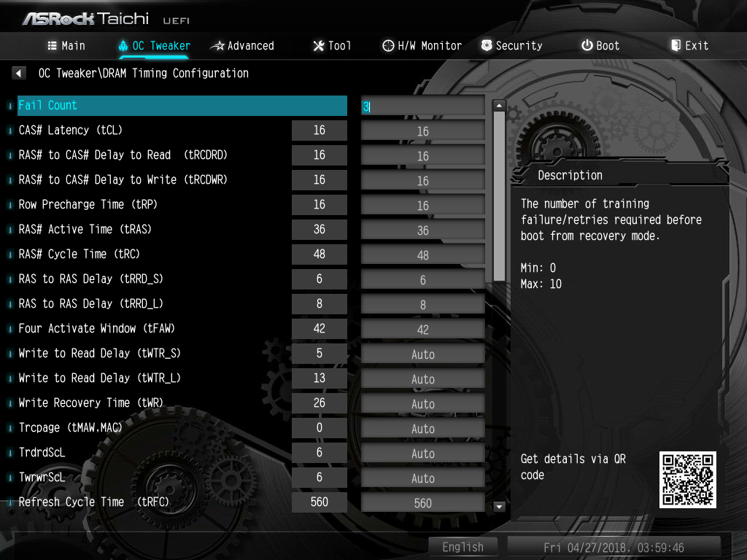The image size is (747, 560).
Task: Select the CAS# Latency (tCL) value field
Action: click(423, 131)
